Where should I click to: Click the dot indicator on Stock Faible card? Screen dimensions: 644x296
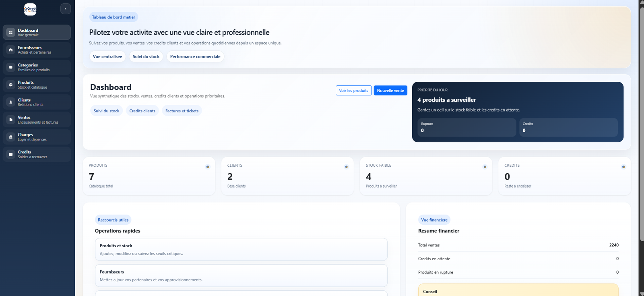pyautogui.click(x=485, y=167)
